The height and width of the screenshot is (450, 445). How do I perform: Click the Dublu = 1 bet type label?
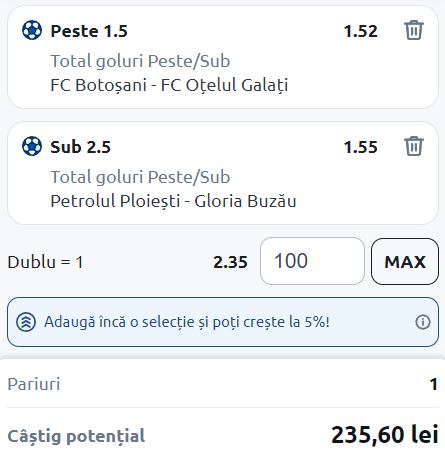45,262
